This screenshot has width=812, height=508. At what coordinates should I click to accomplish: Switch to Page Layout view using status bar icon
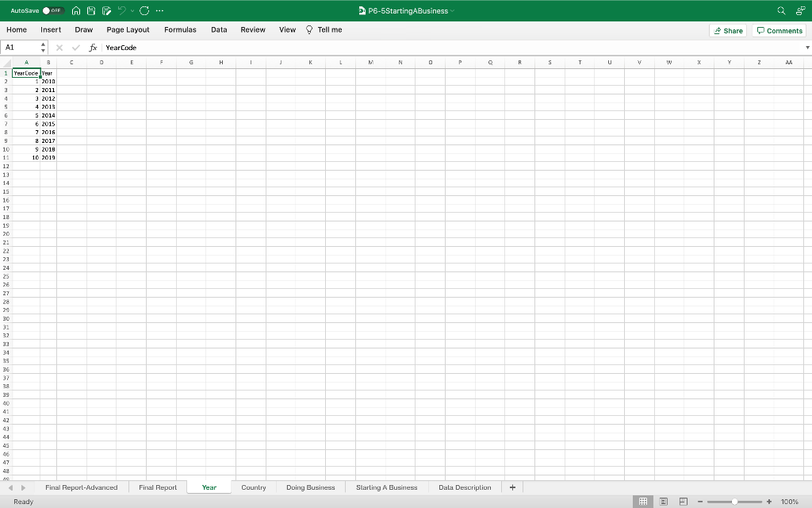(662, 501)
